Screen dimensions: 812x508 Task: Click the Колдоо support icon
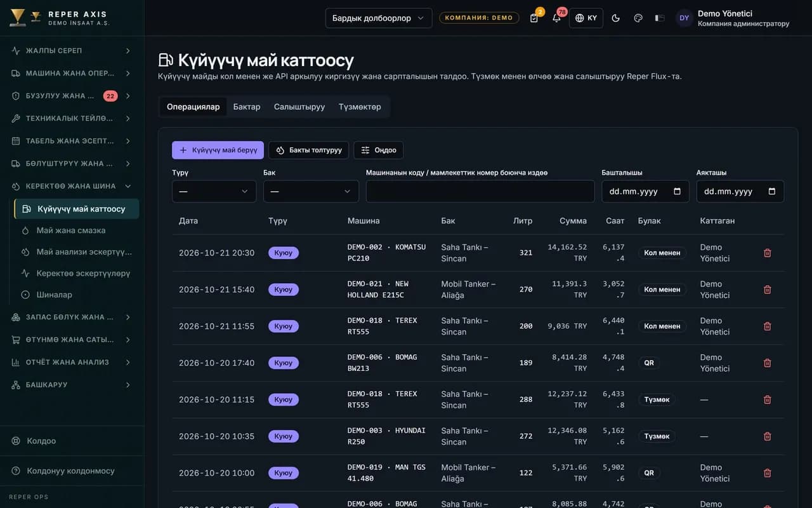[16, 441]
